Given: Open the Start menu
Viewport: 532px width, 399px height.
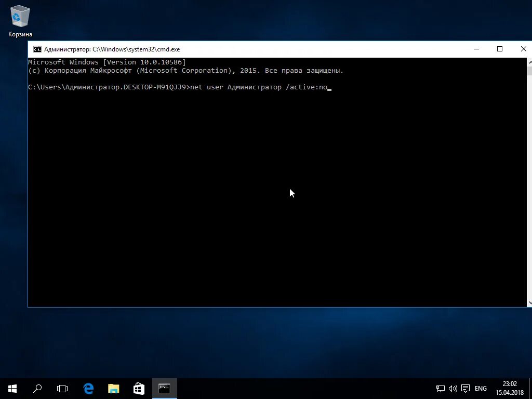Looking at the screenshot, I should [x=12, y=388].
